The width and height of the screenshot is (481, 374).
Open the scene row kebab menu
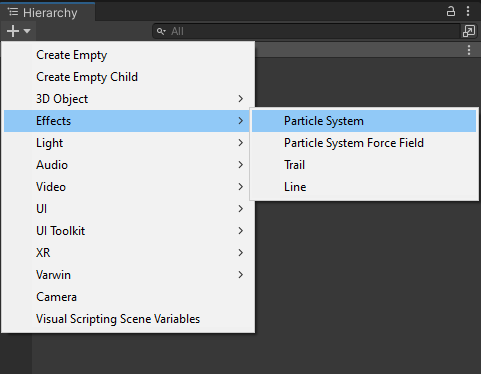pos(469,50)
